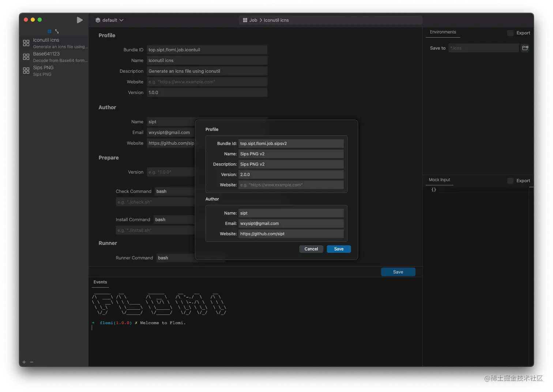Click the Mock Input JSON editor braces
This screenshot has width=553, height=392.
coord(434,190)
